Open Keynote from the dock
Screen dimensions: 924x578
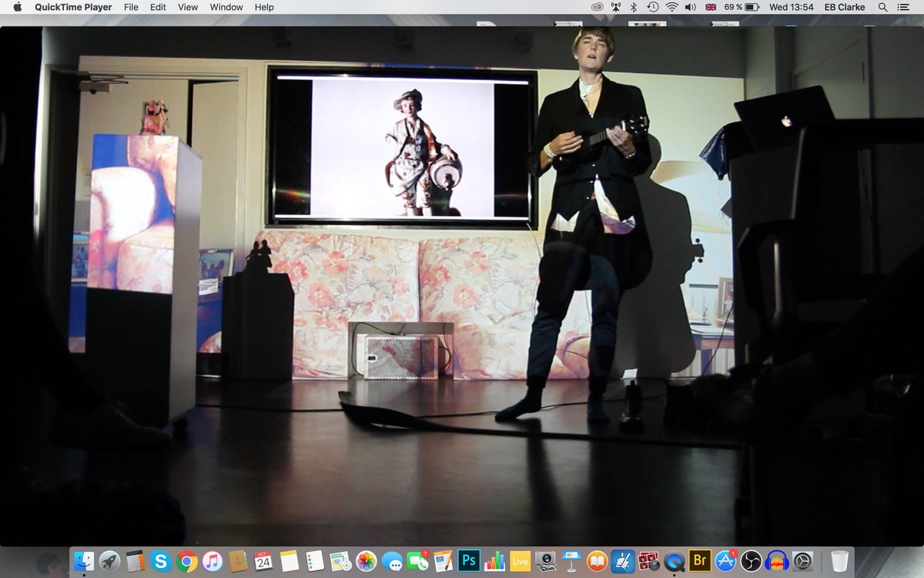571,561
